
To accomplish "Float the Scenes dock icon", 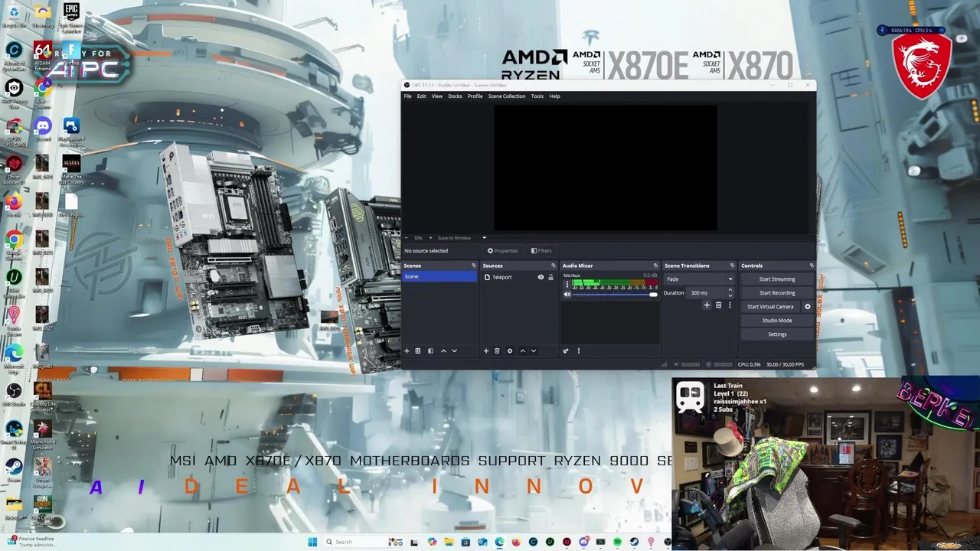I will coord(473,266).
